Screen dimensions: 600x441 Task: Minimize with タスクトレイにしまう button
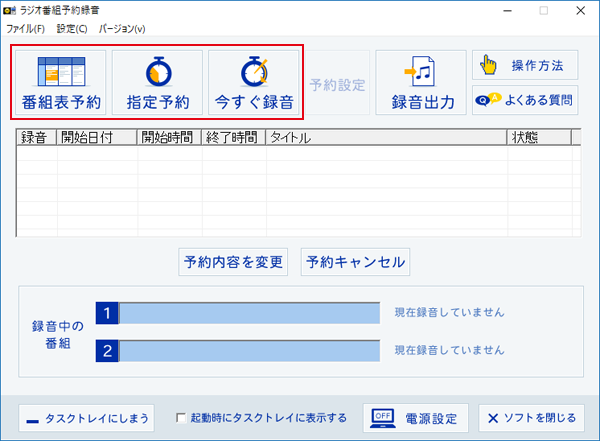click(86, 418)
